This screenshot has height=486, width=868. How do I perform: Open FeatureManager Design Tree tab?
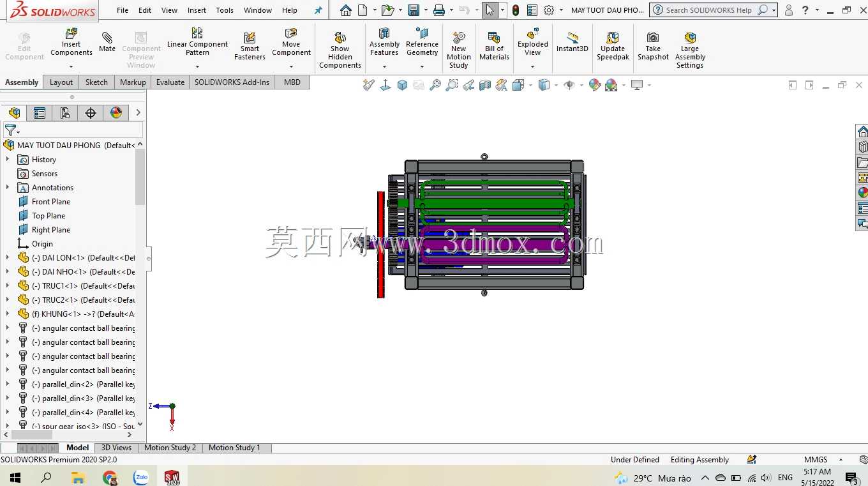(14, 113)
